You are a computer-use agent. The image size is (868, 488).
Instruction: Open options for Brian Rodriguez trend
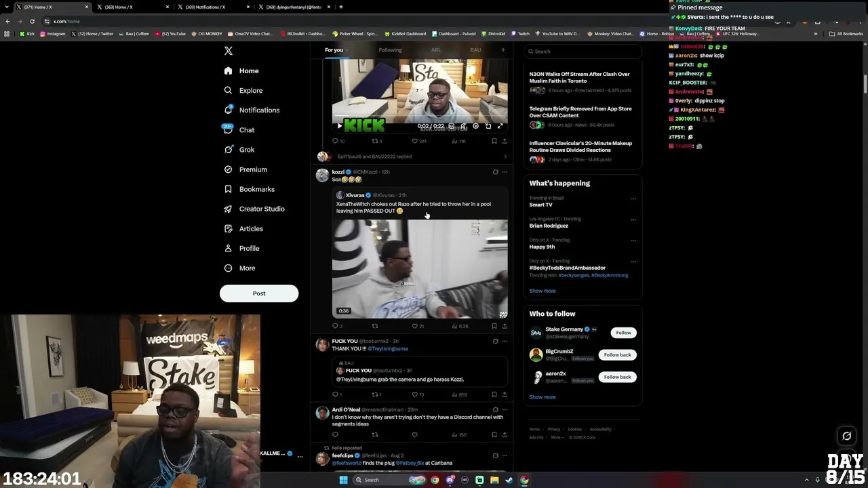pos(633,220)
